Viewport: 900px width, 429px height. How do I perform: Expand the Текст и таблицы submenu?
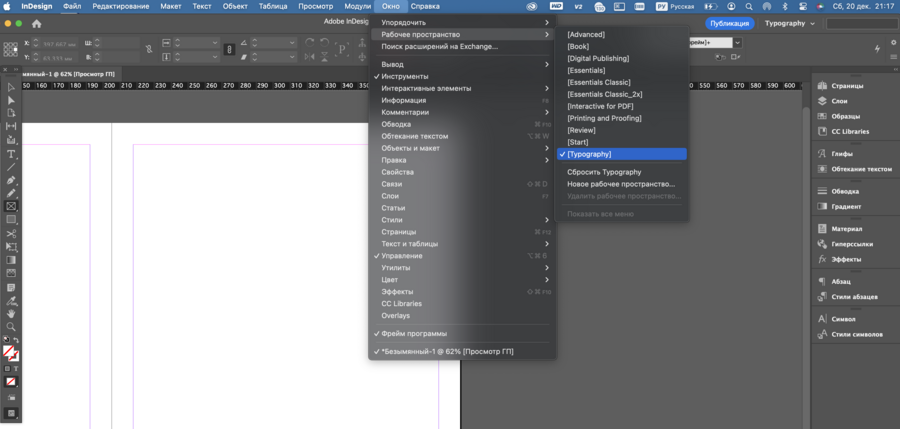(x=462, y=244)
